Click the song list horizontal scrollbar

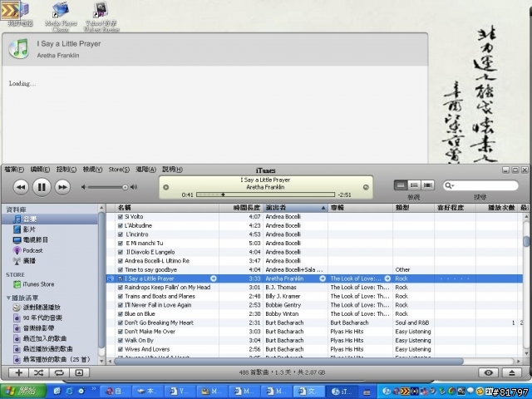click(288, 362)
